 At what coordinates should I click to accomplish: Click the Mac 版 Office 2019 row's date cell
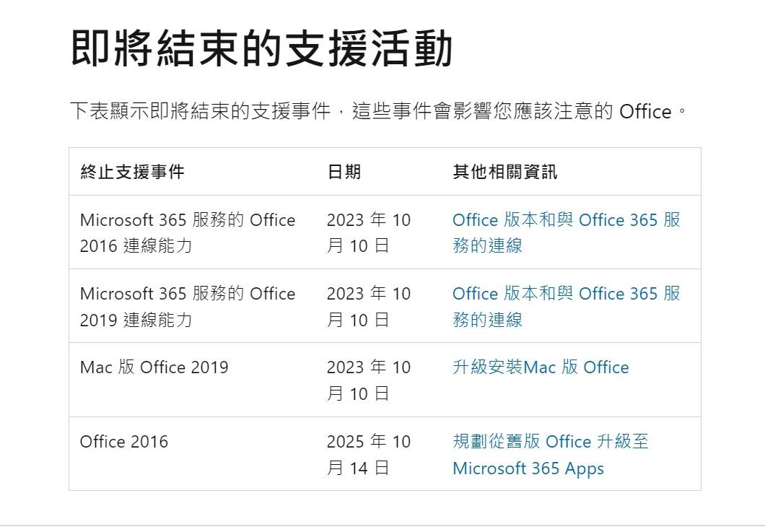pos(368,380)
